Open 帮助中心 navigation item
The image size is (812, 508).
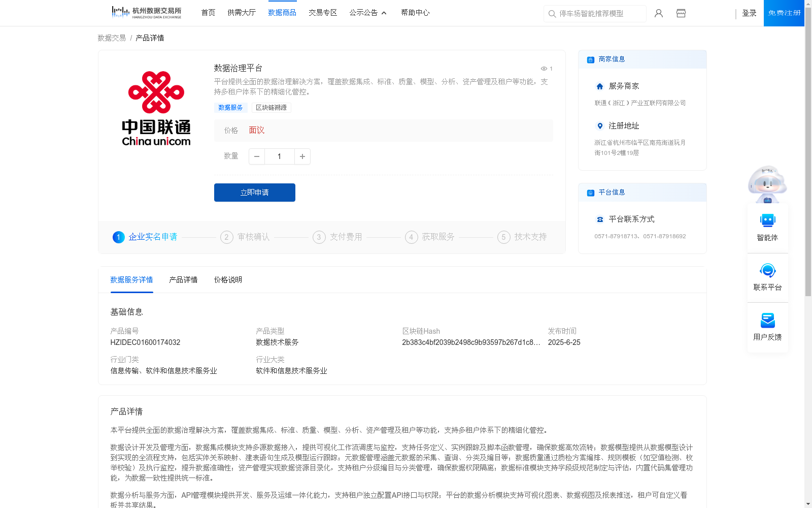[x=415, y=13]
